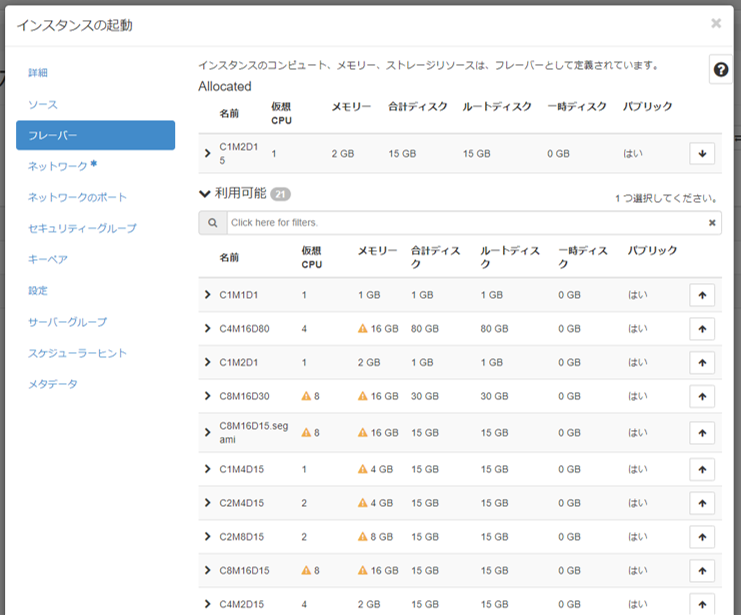This screenshot has width=741, height=615.
Task: Close the launch instance dialog
Action: [716, 23]
